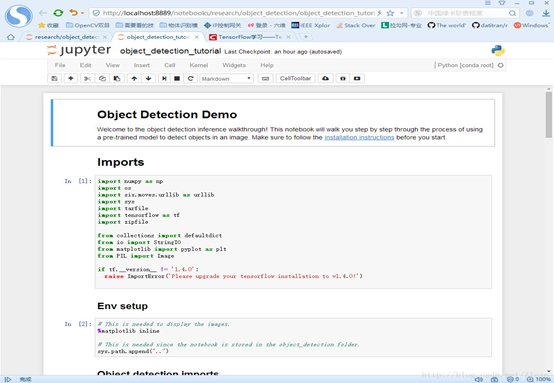
Task: Open the Markdown cell type dropdown
Action: 226,78
